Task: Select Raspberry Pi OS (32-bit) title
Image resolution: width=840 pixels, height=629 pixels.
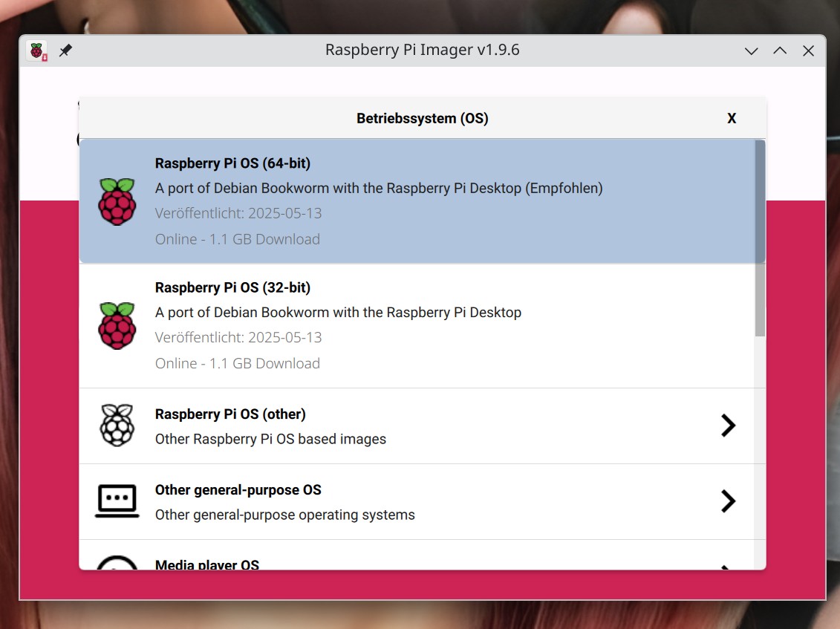Action: pyautogui.click(x=232, y=287)
